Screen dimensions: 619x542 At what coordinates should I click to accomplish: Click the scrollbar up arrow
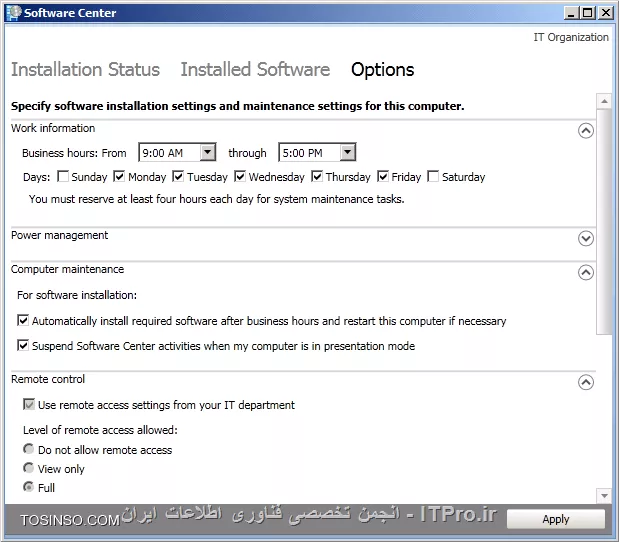click(604, 101)
